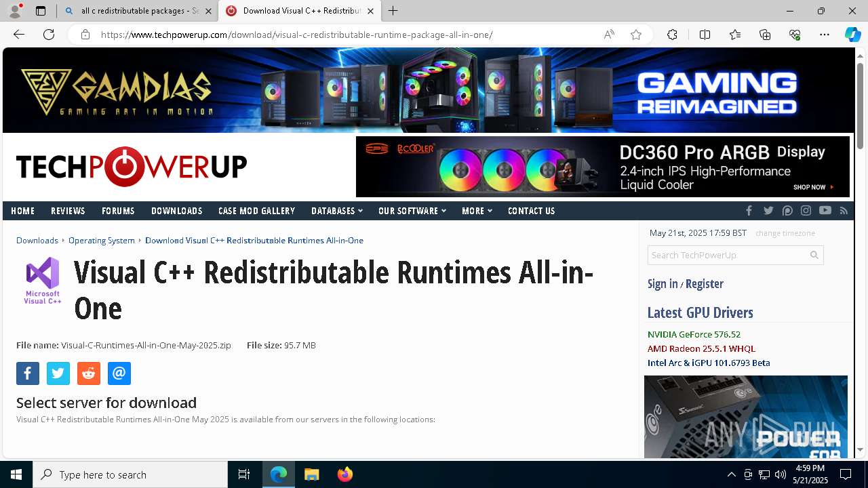This screenshot has width=868, height=488.
Task: Share download on Twitter button
Action: coord(58,373)
